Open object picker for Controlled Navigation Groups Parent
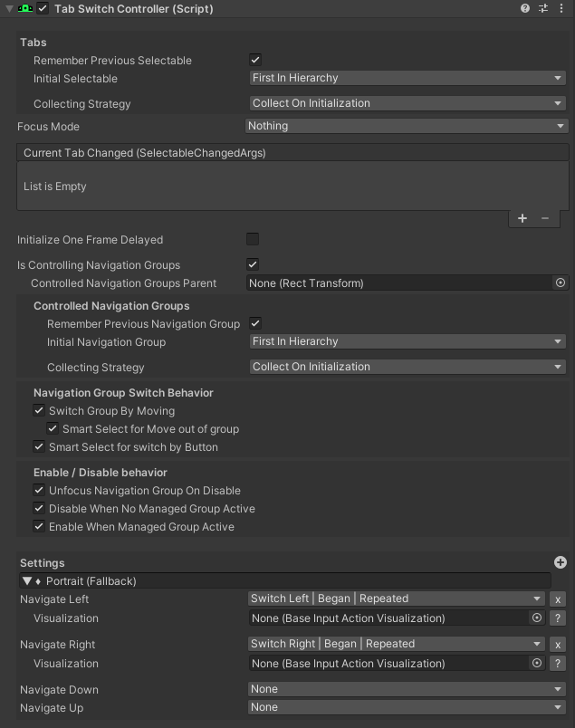The height and width of the screenshot is (728, 575). (561, 283)
